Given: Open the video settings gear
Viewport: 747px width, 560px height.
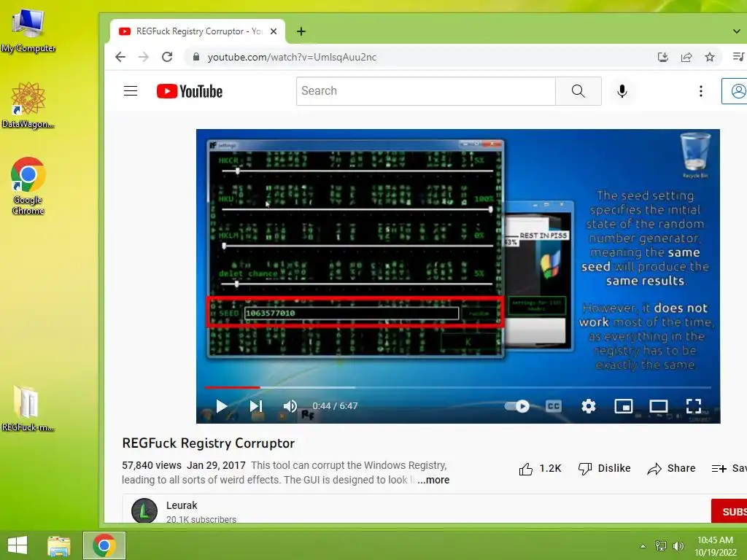Looking at the screenshot, I should pos(589,406).
